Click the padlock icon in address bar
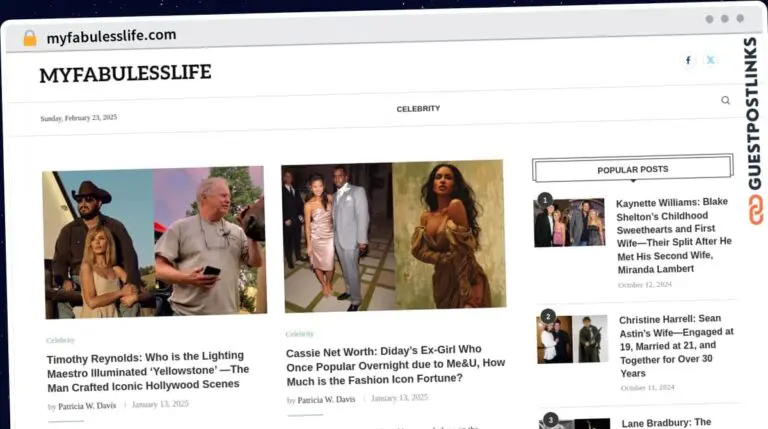Viewport: 768px width, 429px height. 29,37
